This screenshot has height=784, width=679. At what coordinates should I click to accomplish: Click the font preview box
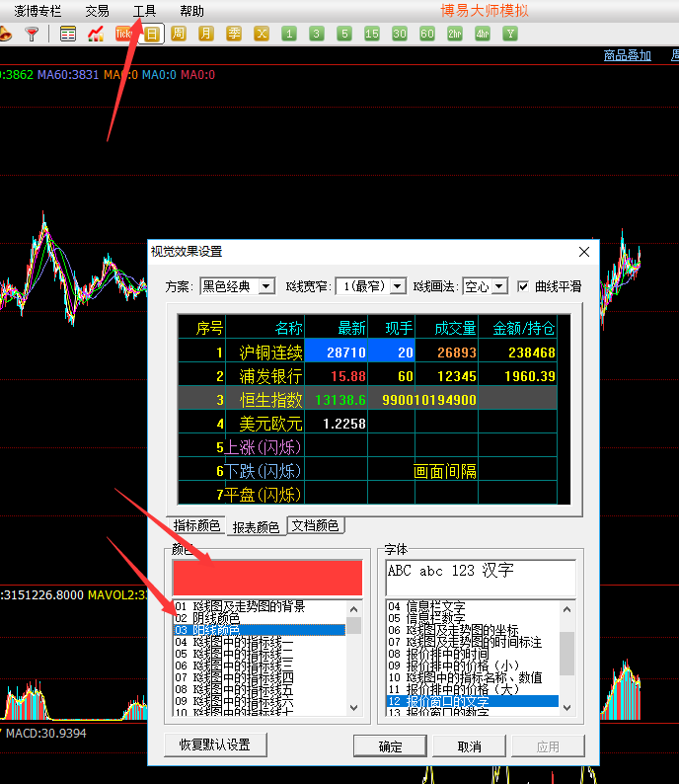[482, 578]
